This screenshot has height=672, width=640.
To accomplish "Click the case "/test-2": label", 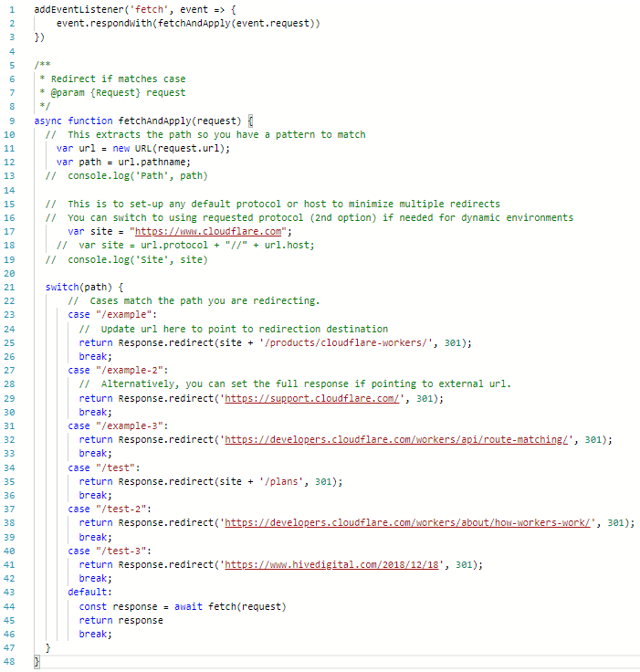I will (110, 509).
